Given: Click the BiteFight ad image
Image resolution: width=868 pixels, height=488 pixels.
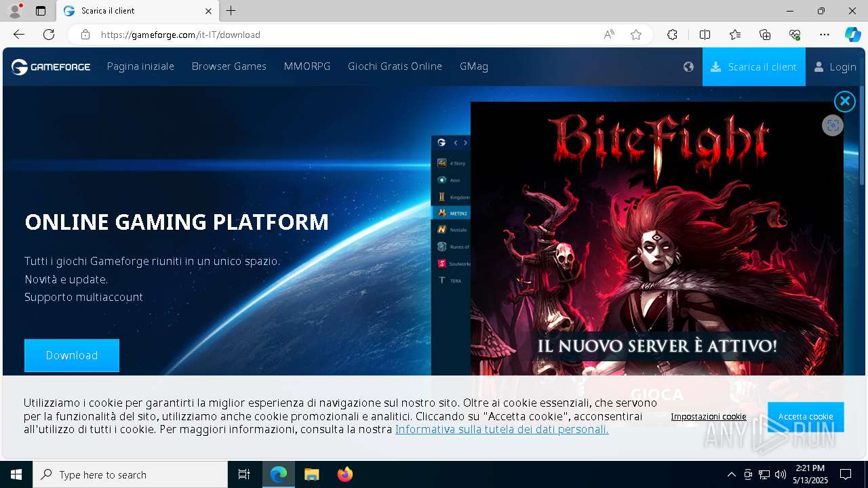Looking at the screenshot, I should click(x=657, y=239).
